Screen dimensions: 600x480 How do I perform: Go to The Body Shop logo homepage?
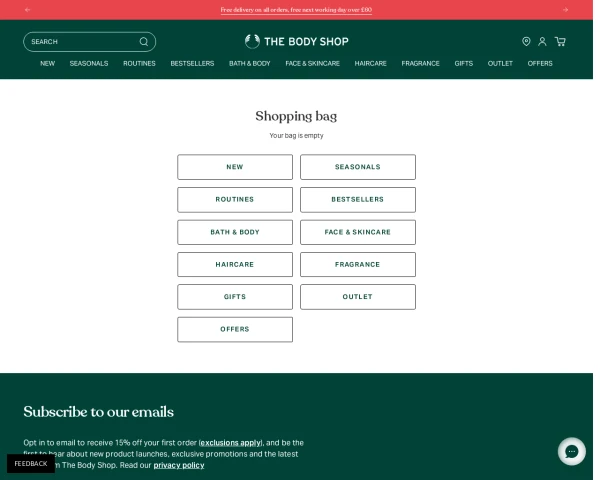click(297, 41)
